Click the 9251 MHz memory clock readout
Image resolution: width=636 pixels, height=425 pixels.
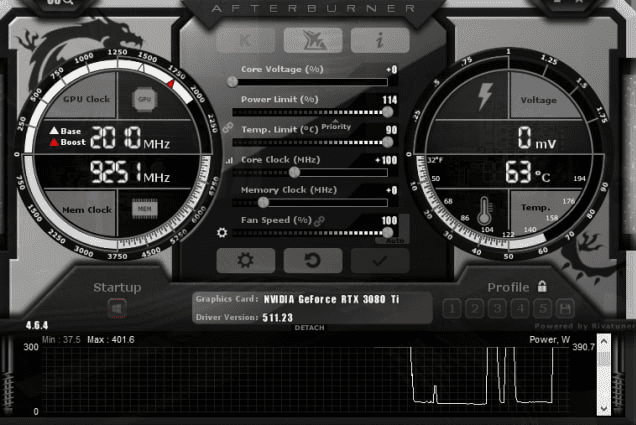(x=130, y=172)
